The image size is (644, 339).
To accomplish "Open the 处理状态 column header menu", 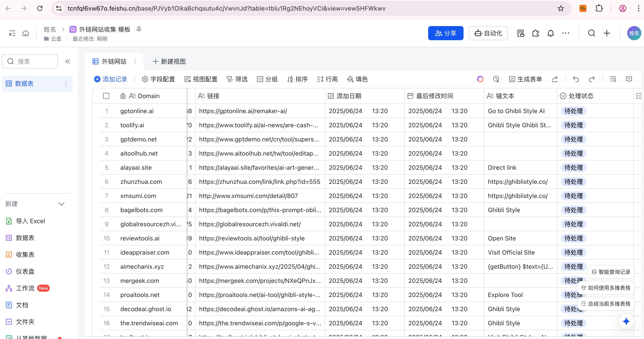I will [595, 96].
